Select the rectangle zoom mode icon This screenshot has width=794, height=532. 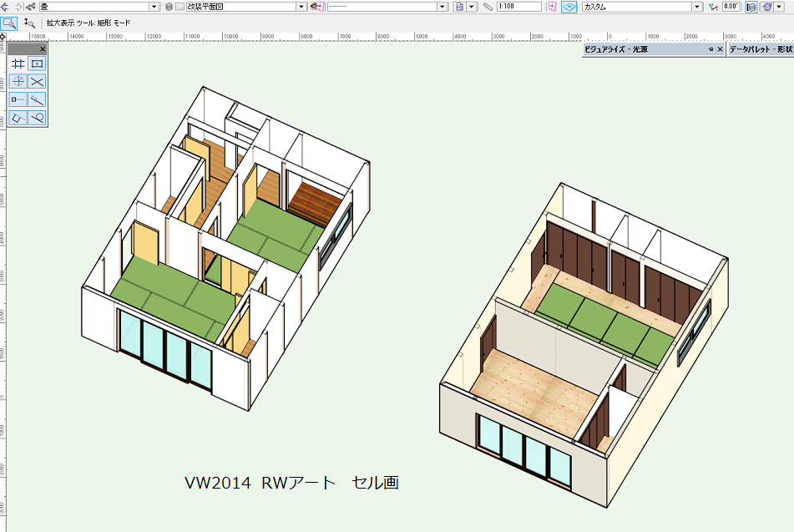[8, 23]
